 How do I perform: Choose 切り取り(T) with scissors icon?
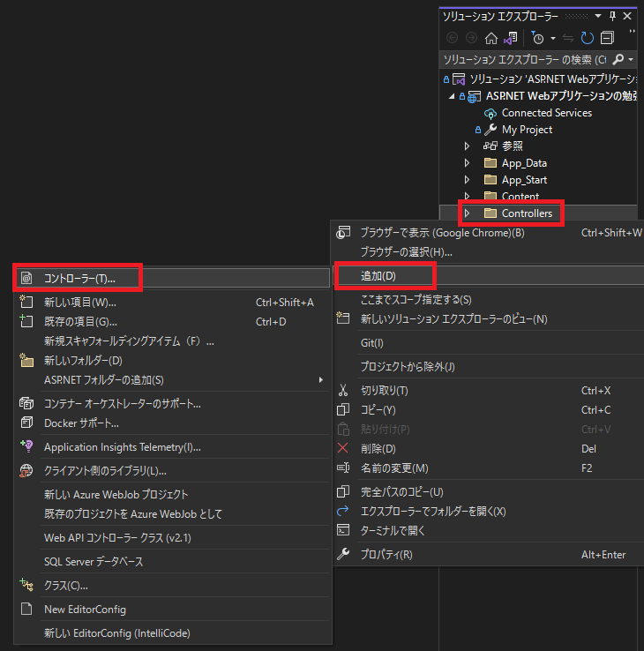point(488,391)
